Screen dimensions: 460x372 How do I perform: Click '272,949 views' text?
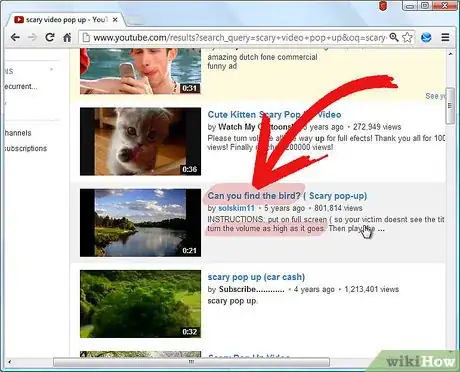(377, 127)
